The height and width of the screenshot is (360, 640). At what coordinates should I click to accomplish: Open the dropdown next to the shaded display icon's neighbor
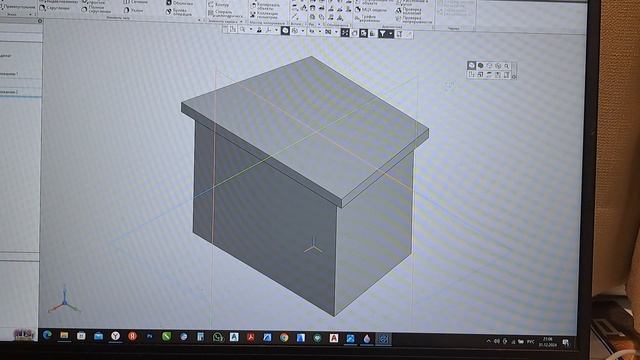click(302, 31)
